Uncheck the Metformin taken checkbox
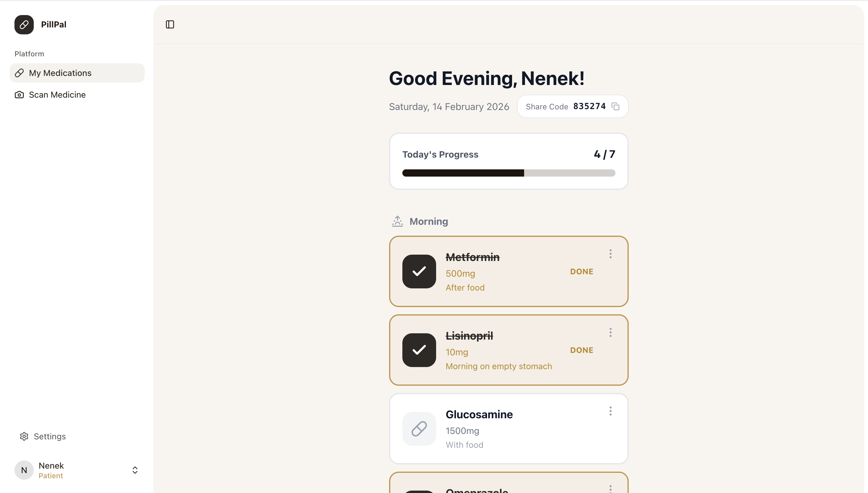Viewport: 868px width, 493px height. (419, 272)
